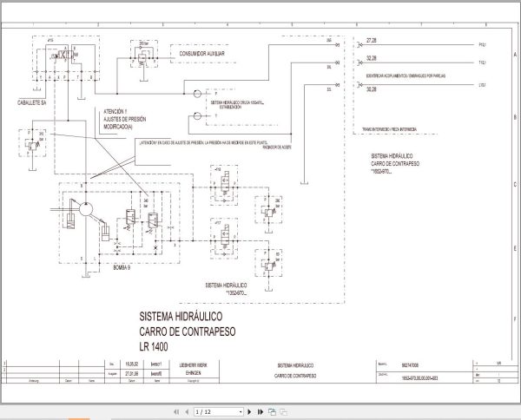
Task: Go to the first page
Action: coord(176,411)
